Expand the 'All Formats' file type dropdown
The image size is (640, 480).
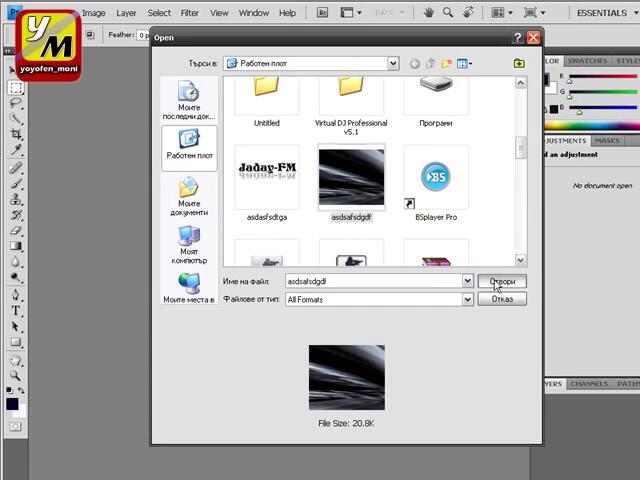(x=467, y=299)
